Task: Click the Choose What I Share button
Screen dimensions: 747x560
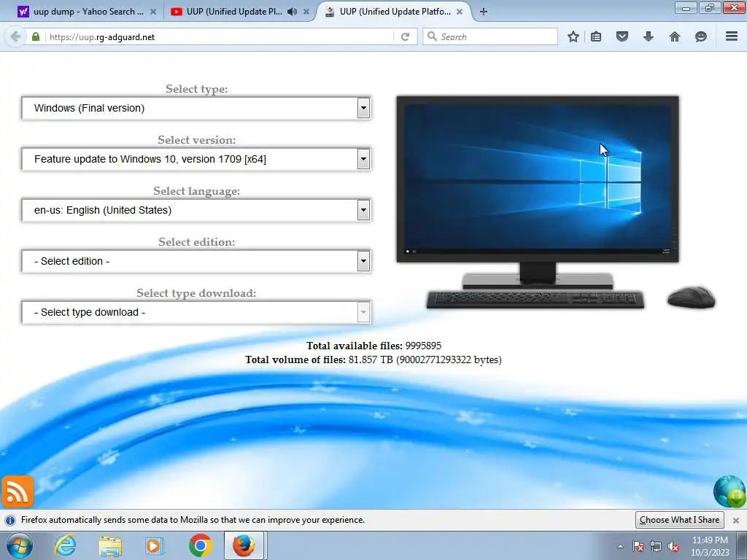Action: (679, 519)
